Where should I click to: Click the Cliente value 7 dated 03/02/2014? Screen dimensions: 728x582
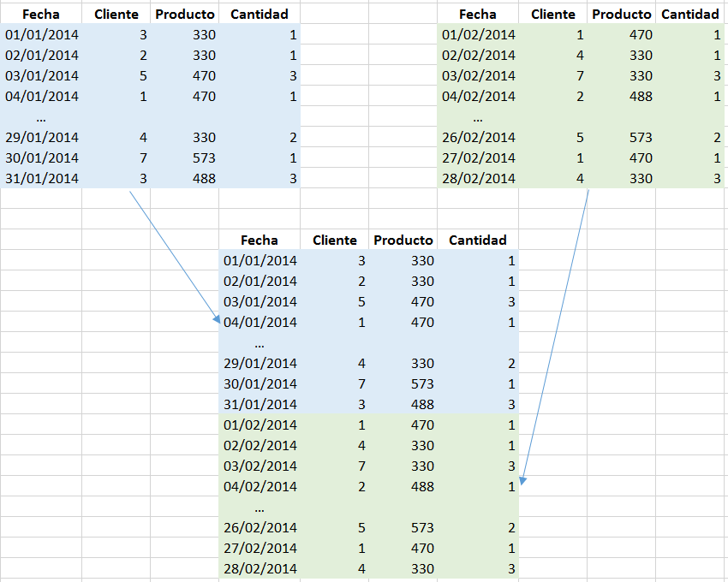coord(361,466)
